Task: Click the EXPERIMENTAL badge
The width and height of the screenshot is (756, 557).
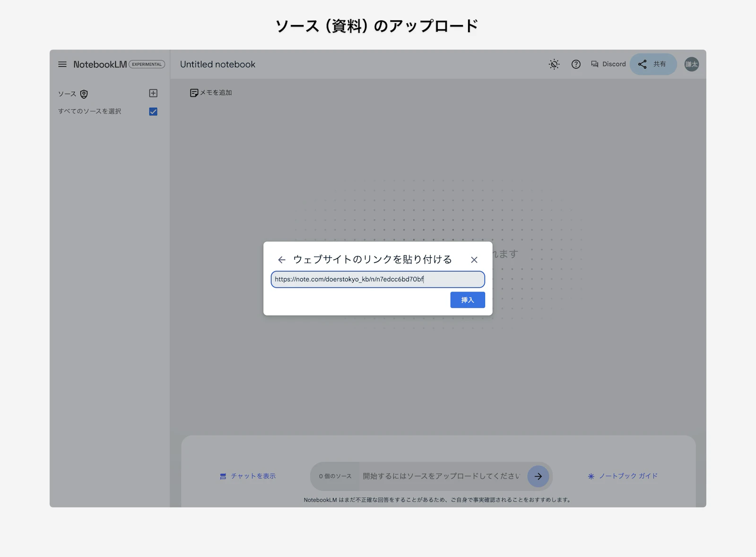Action: click(147, 64)
